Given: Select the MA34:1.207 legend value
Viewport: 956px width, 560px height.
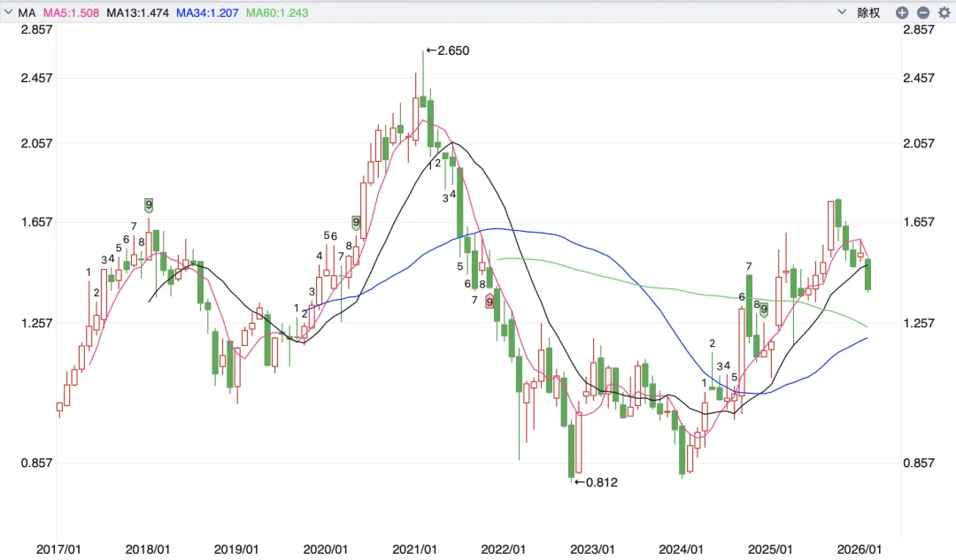Looking at the screenshot, I should (207, 12).
